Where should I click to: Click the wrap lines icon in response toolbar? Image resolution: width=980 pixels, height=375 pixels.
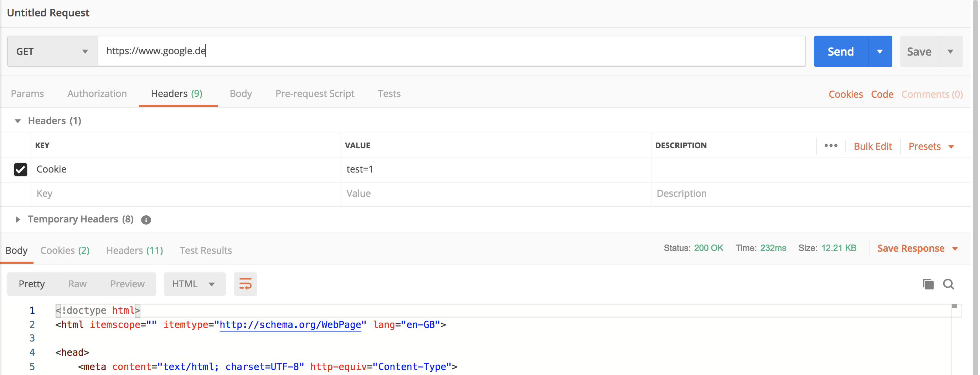(x=245, y=284)
